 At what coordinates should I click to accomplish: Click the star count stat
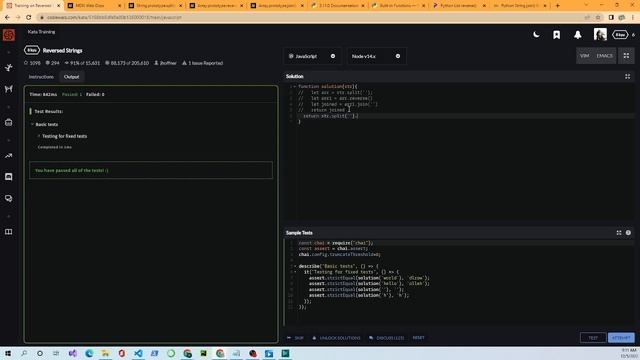tap(32, 63)
